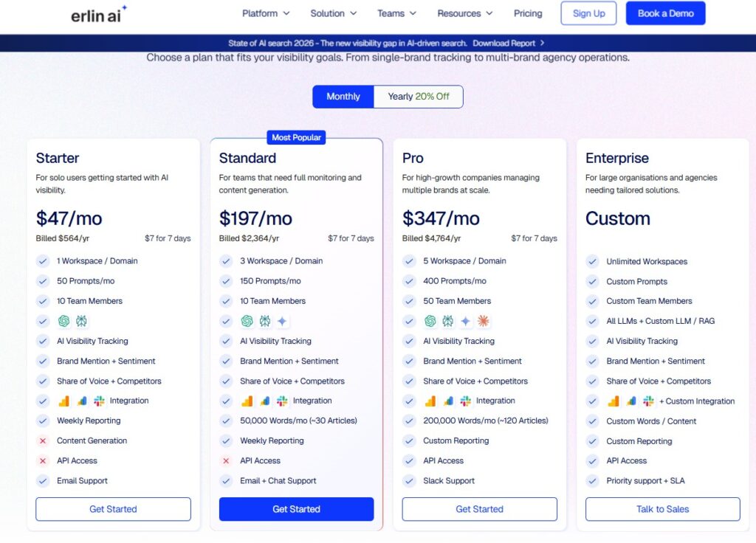Click Priority support + SLA text
Image resolution: width=756 pixels, height=543 pixels.
(x=645, y=481)
